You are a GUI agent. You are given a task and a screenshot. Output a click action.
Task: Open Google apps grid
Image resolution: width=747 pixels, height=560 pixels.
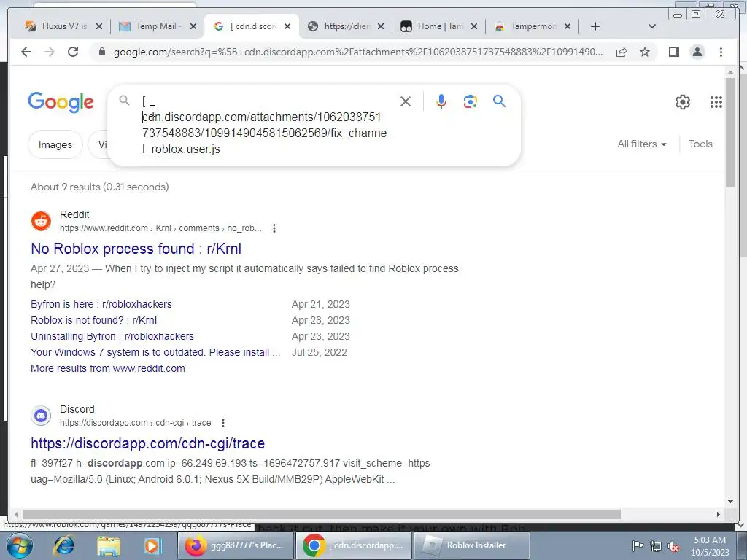coord(716,102)
